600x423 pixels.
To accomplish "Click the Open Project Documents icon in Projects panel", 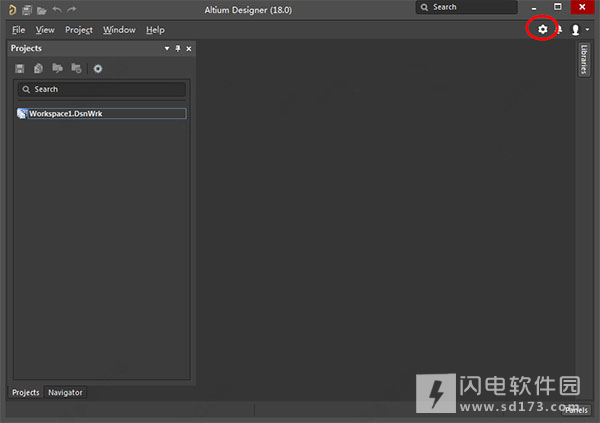I will [57, 69].
